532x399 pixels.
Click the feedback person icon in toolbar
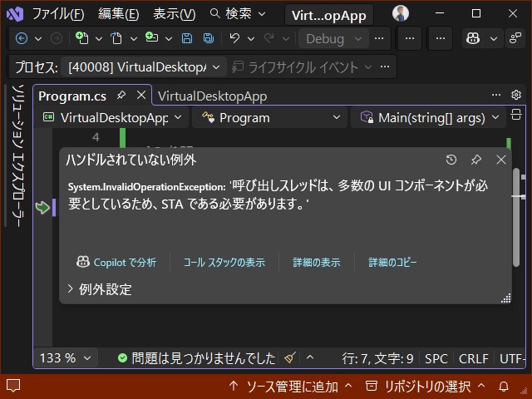point(515,38)
